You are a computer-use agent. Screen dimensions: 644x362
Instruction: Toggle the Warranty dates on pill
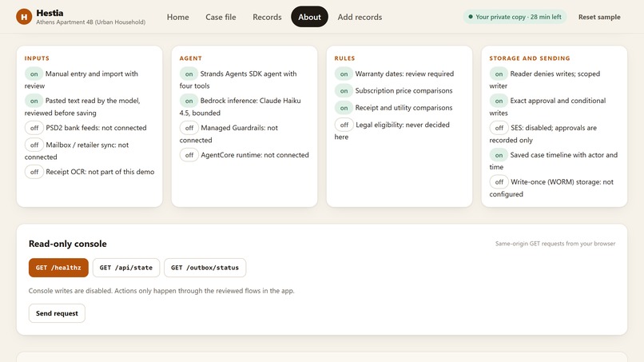[344, 74]
